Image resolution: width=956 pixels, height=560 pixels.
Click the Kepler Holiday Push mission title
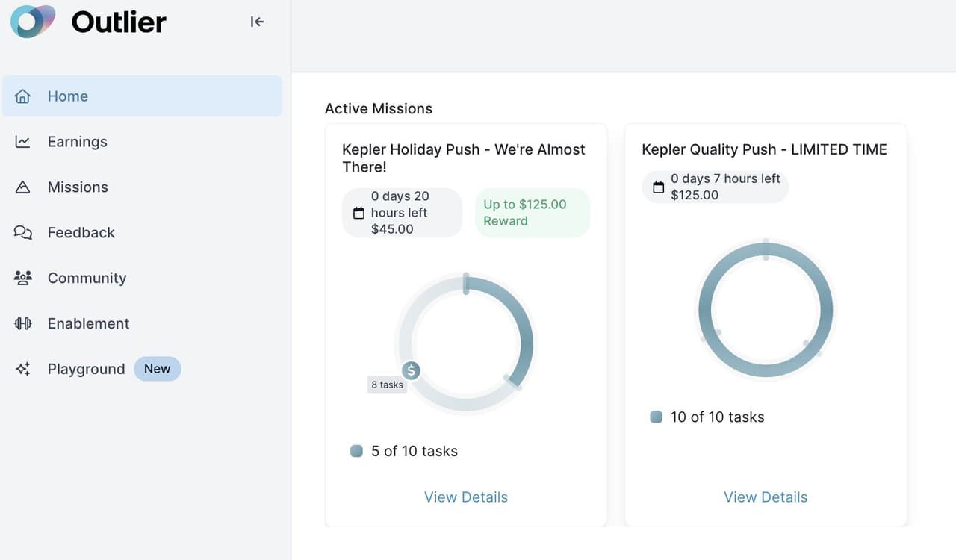464,158
